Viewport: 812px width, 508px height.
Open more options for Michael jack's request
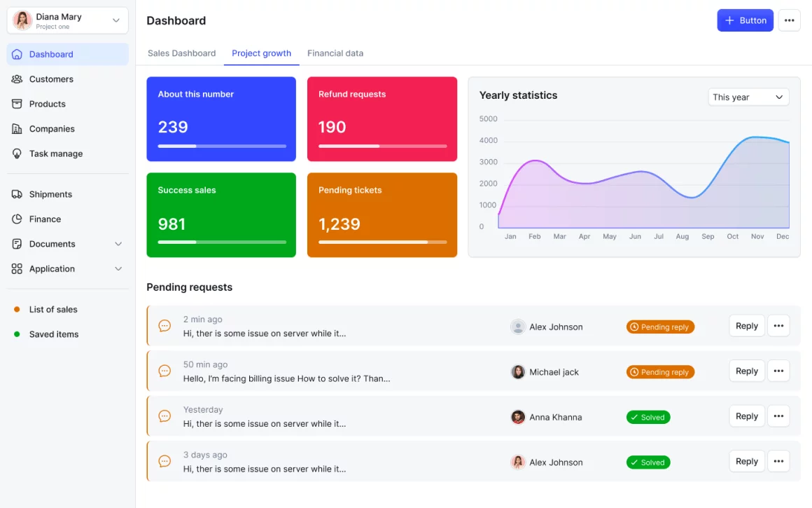point(778,371)
